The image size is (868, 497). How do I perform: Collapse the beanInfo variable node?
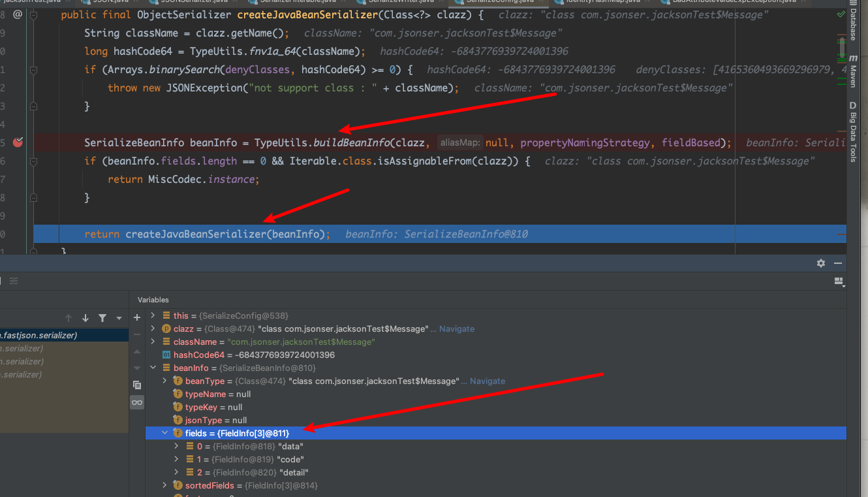[x=153, y=368]
